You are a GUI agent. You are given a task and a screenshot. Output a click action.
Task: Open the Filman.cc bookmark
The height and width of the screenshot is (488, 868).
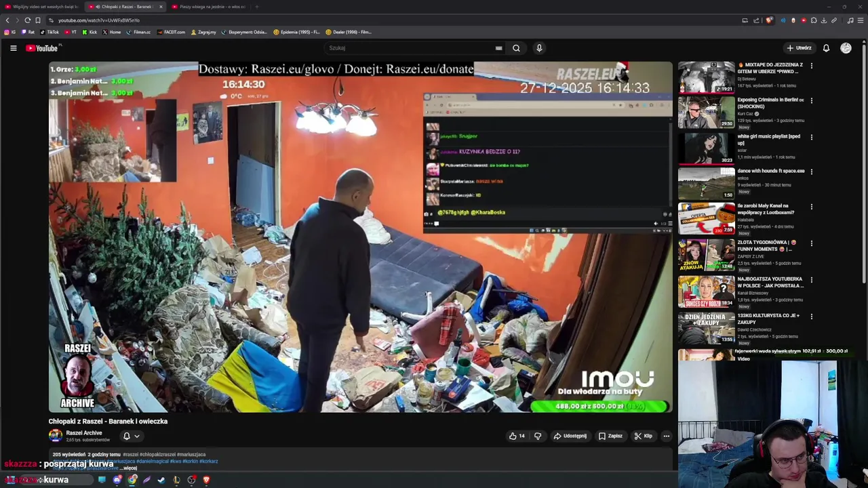pyautogui.click(x=138, y=32)
